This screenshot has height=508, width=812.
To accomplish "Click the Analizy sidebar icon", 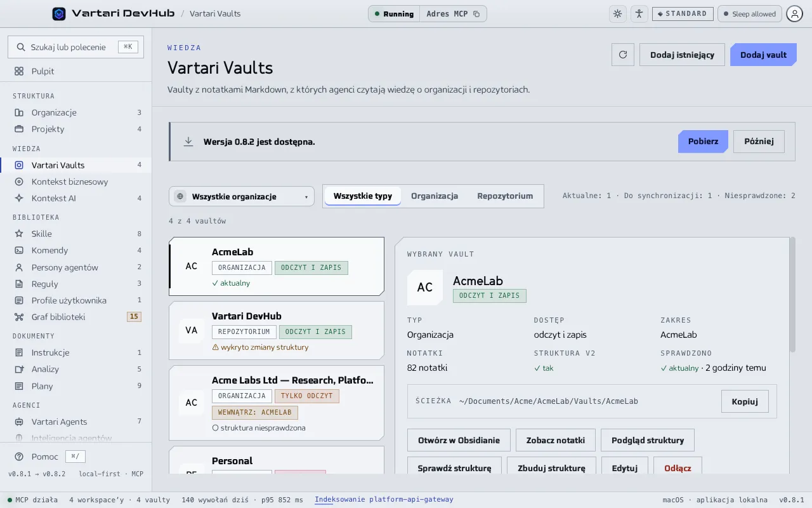I will pos(19,369).
